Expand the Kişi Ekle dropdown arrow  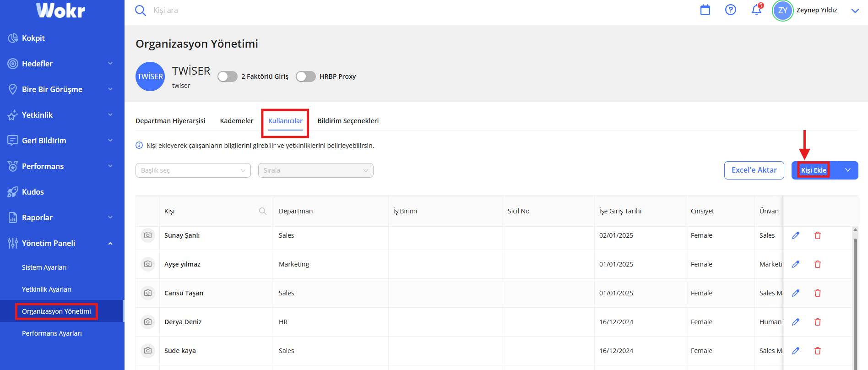pyautogui.click(x=848, y=170)
